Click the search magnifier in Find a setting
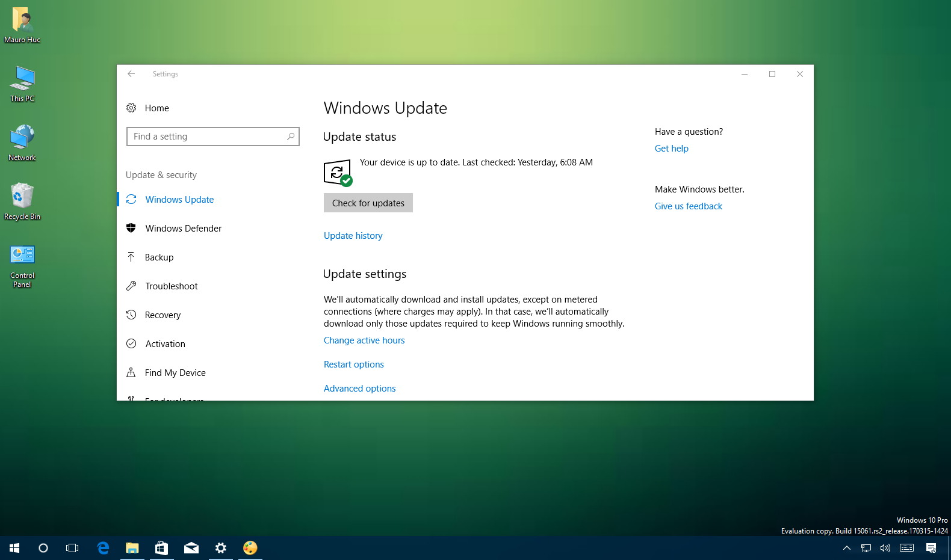This screenshot has width=951, height=560. tap(291, 137)
